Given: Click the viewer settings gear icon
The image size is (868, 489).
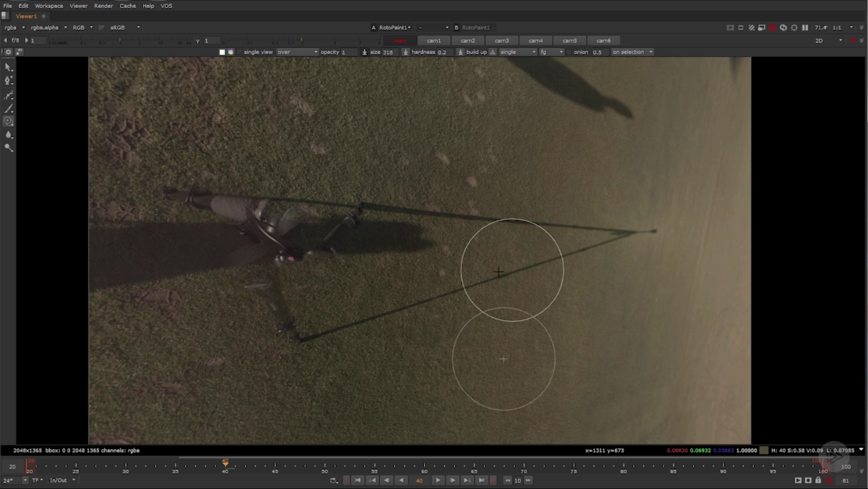Looking at the screenshot, I should point(8,52).
